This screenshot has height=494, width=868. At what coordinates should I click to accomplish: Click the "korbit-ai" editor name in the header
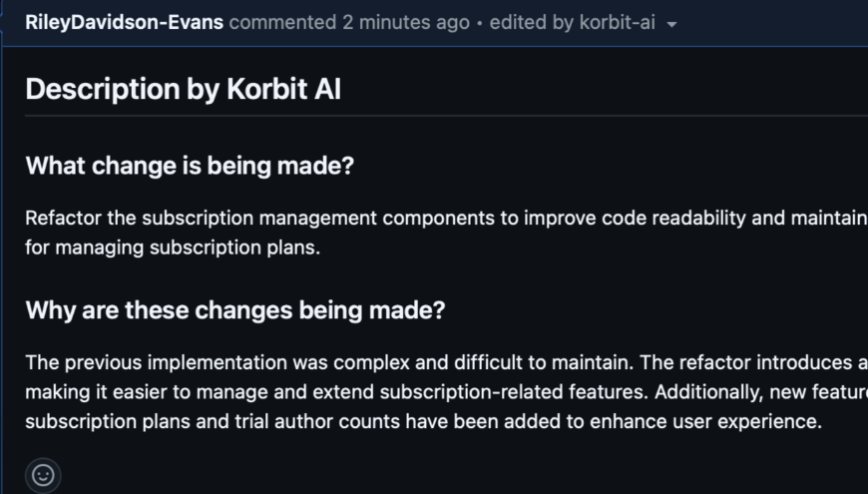tap(617, 22)
